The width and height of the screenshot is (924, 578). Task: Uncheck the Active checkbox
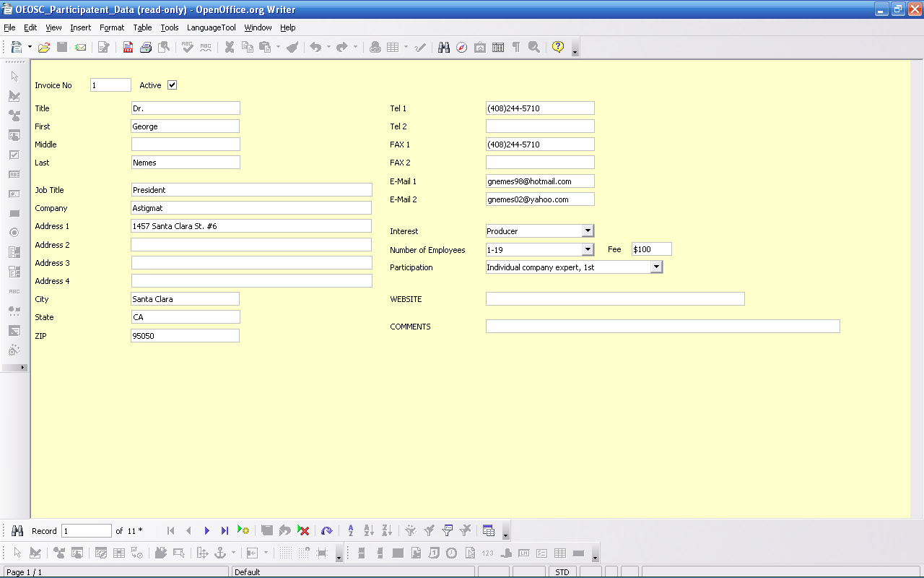click(x=172, y=85)
